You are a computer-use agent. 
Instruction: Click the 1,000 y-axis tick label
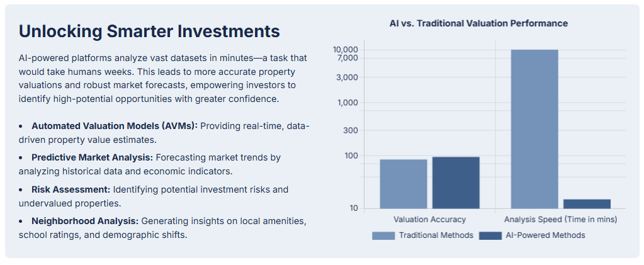[x=348, y=103]
